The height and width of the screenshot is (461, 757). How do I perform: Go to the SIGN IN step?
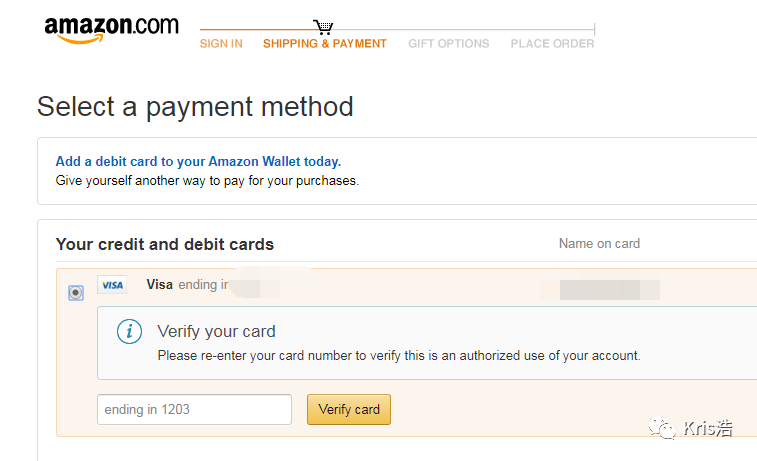click(221, 44)
